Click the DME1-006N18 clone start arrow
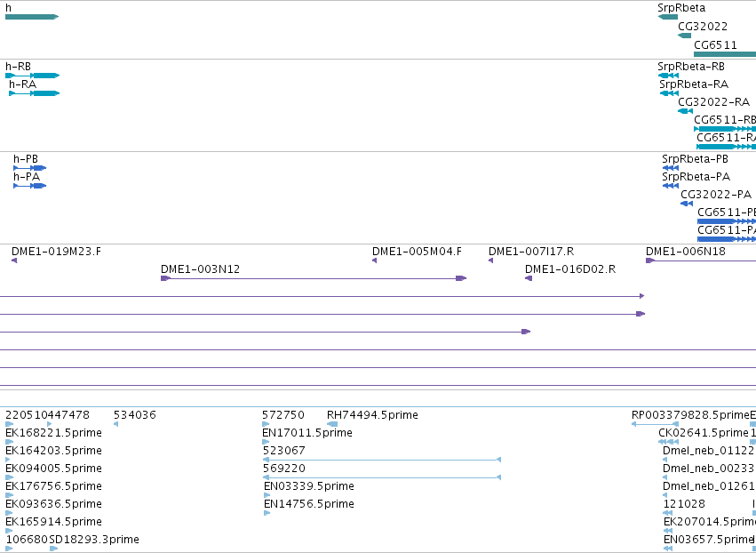Image resolution: width=756 pixels, height=553 pixels. point(650,260)
